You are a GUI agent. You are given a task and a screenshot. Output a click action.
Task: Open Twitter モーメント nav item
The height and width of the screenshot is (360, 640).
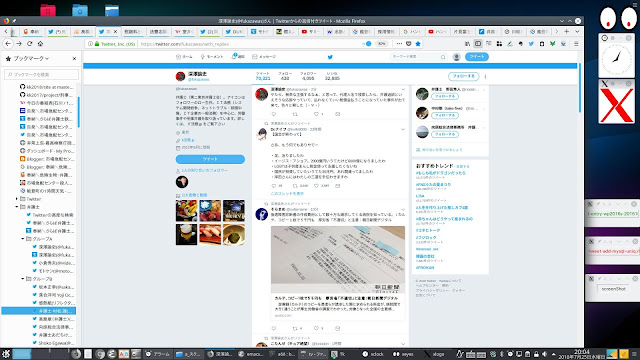tap(212, 57)
